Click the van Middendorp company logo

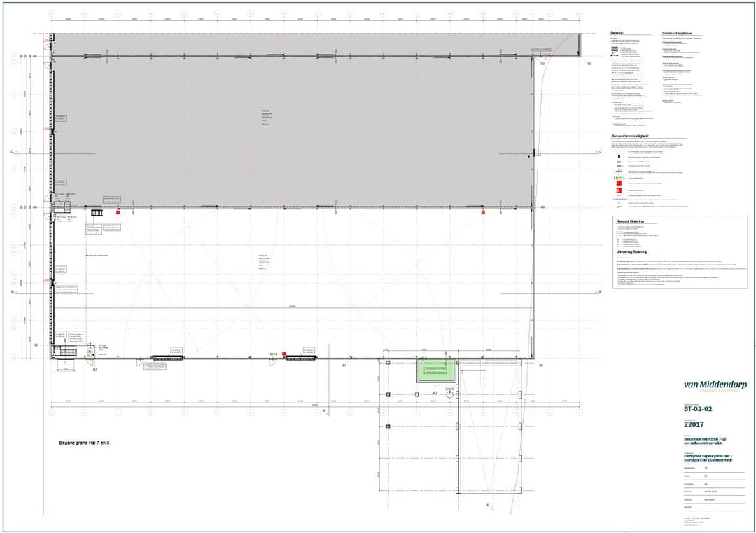coord(715,385)
